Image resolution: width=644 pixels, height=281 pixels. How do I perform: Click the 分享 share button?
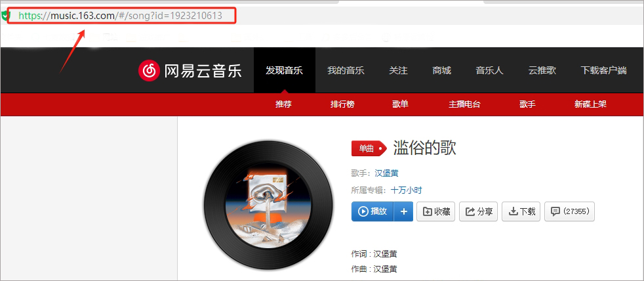[479, 211]
